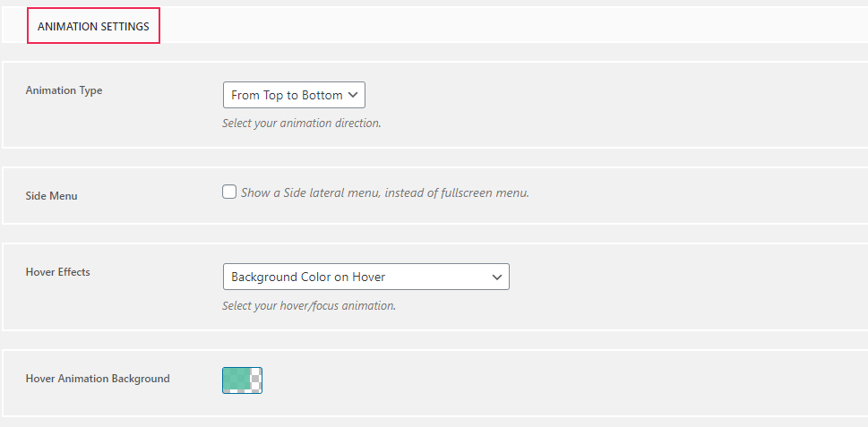The width and height of the screenshot is (868, 427).
Task: Click the 'Show a Side lateral menu' checkbox label
Action: coord(384,192)
